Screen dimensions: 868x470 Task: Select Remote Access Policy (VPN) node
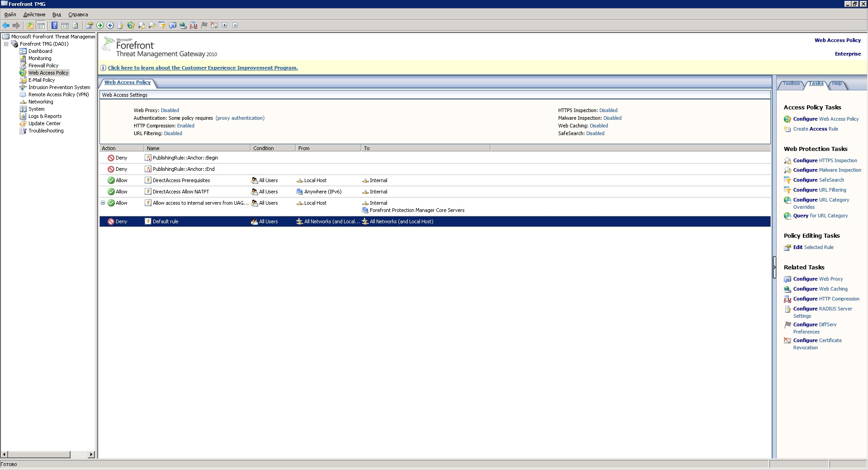(59, 94)
